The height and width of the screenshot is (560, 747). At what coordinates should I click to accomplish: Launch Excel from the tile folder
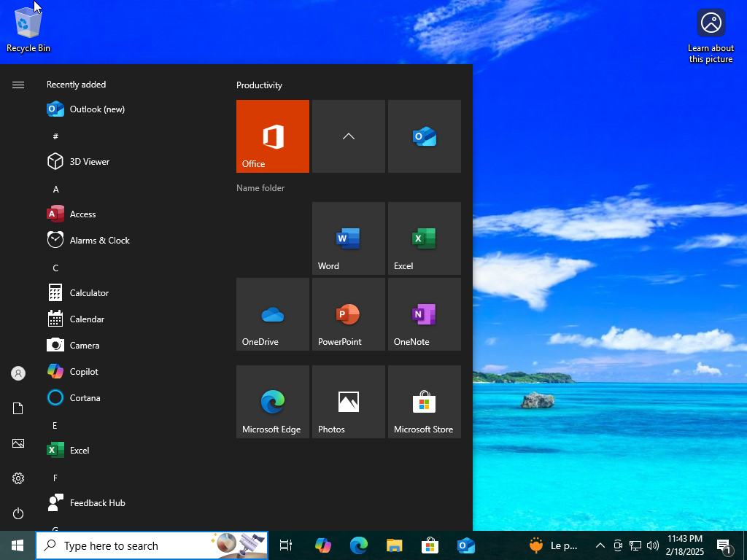coord(424,238)
